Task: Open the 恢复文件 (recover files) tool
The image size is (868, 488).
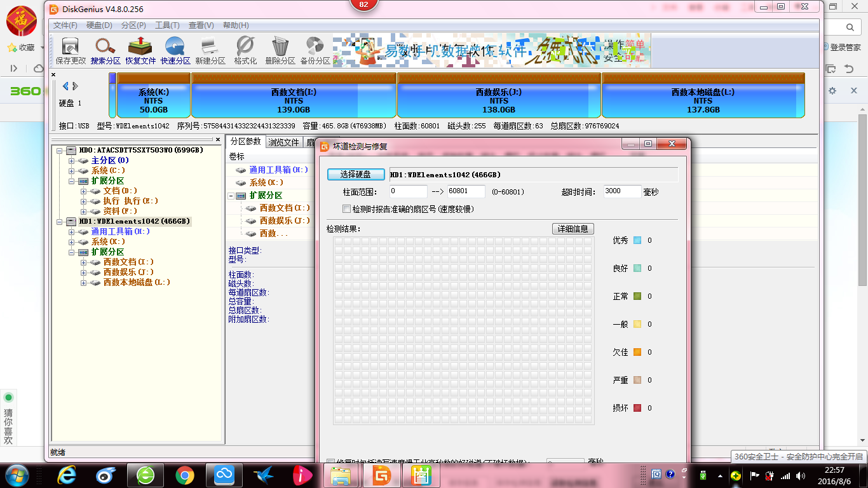Action: [140, 51]
